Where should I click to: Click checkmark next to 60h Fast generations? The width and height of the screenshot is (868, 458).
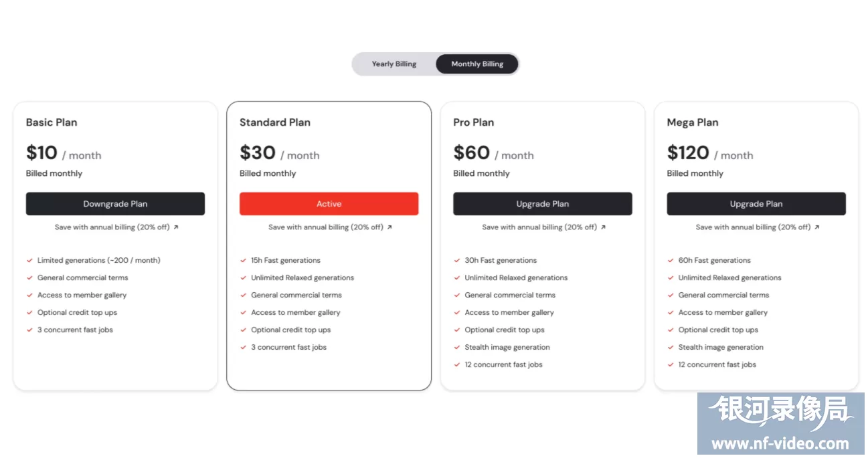[671, 261]
